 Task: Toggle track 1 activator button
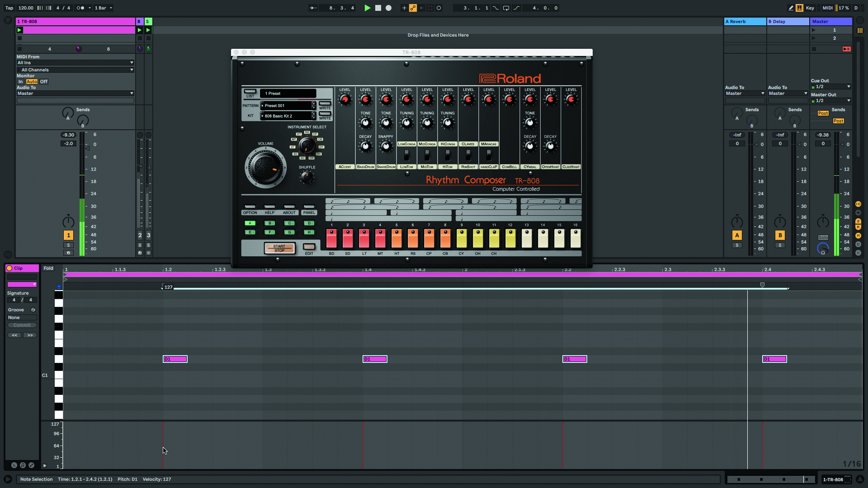(x=68, y=235)
